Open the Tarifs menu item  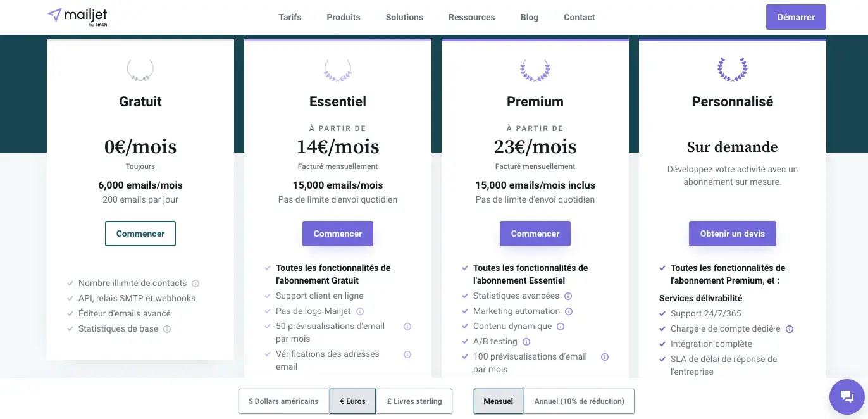click(x=290, y=17)
